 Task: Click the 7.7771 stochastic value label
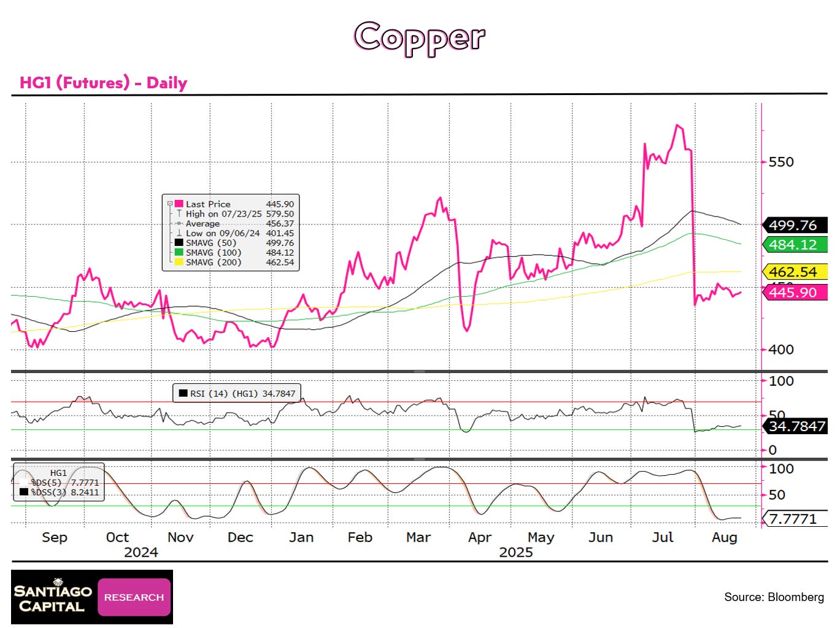795,519
